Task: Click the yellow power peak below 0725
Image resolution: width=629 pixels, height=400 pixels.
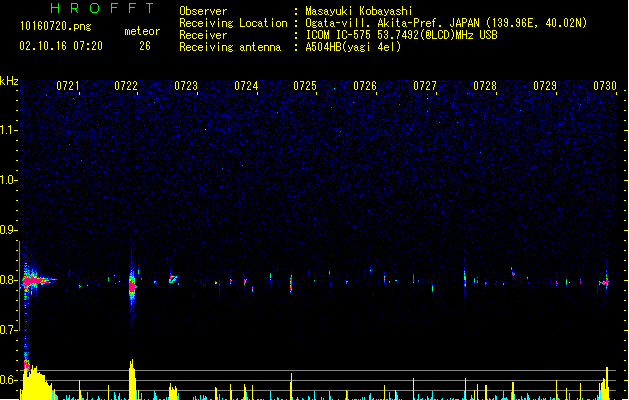Action: click(x=291, y=386)
